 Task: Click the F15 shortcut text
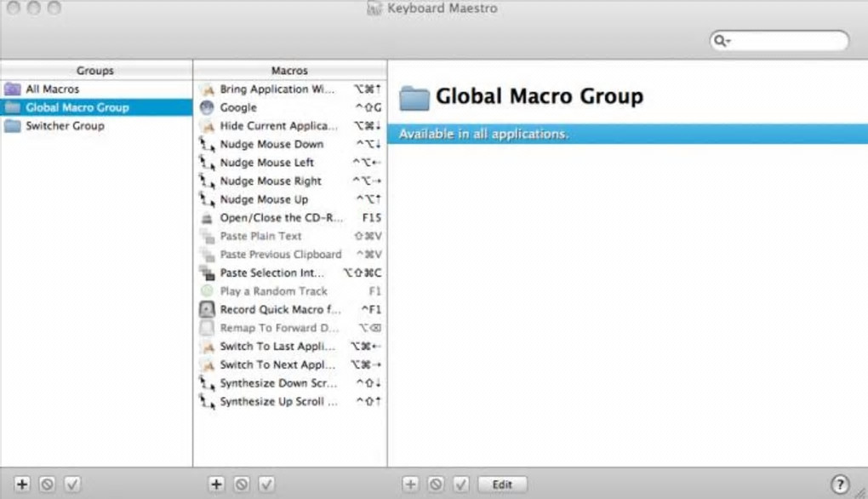tap(371, 218)
